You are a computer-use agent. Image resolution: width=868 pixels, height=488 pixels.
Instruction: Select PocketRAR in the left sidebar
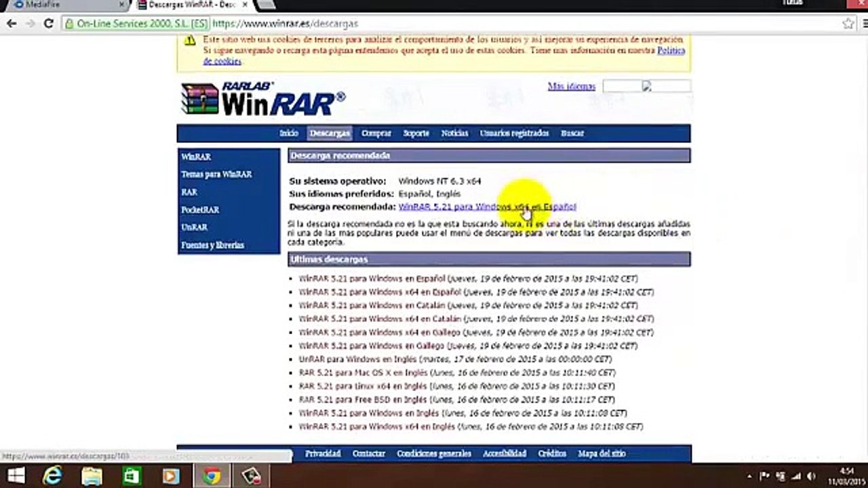200,210
